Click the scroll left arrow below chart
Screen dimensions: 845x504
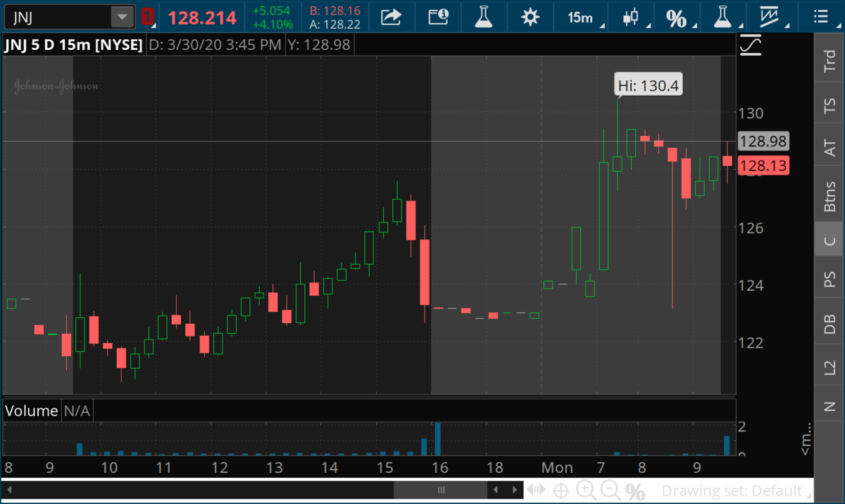click(x=497, y=491)
